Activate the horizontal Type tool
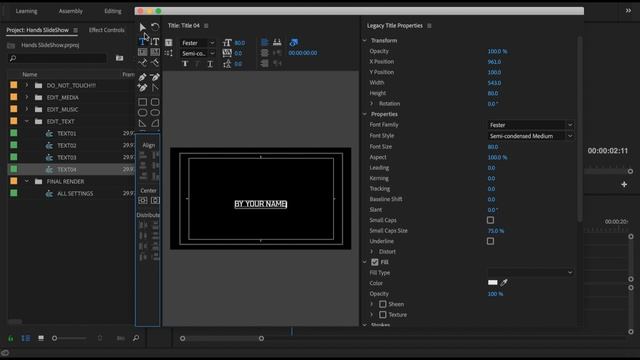This screenshot has height=360, width=640. click(142, 41)
